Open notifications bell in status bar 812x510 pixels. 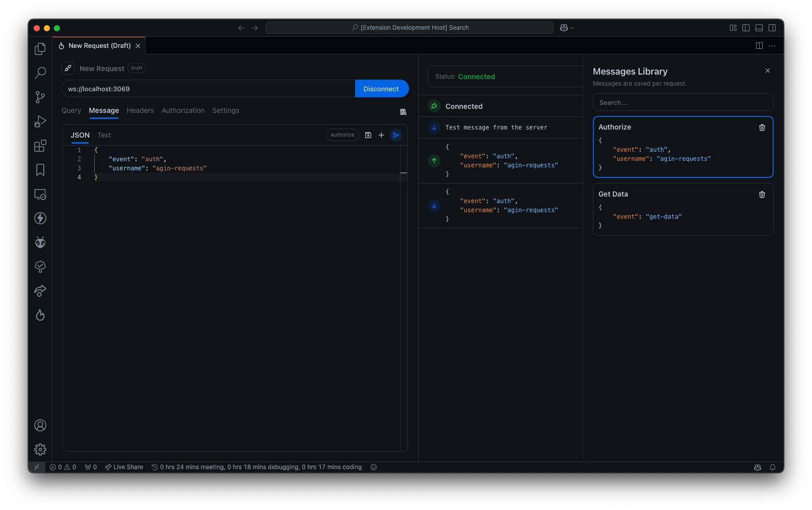pos(773,467)
